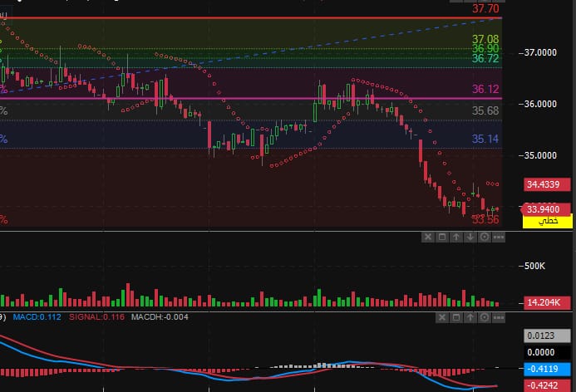Image resolution: width=576 pixels, height=392 pixels.
Task: Maximize the volume panel
Action: pyautogui.click(x=442, y=238)
